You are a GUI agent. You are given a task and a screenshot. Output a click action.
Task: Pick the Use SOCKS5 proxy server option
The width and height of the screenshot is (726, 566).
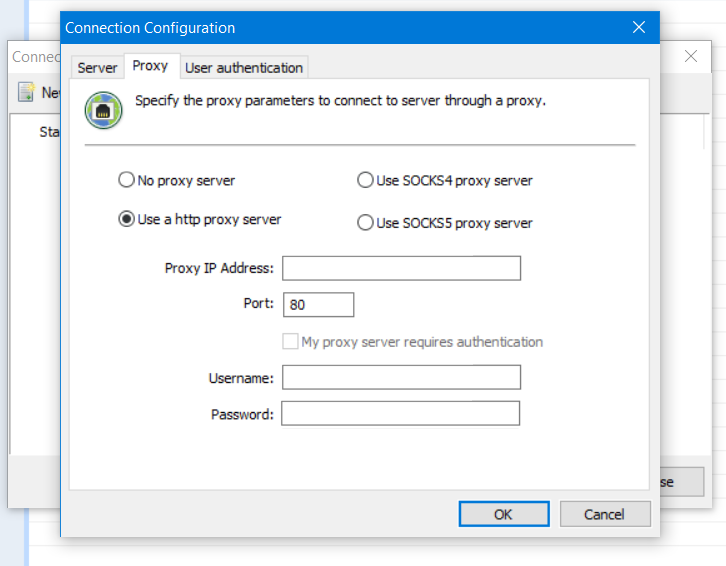(x=366, y=223)
